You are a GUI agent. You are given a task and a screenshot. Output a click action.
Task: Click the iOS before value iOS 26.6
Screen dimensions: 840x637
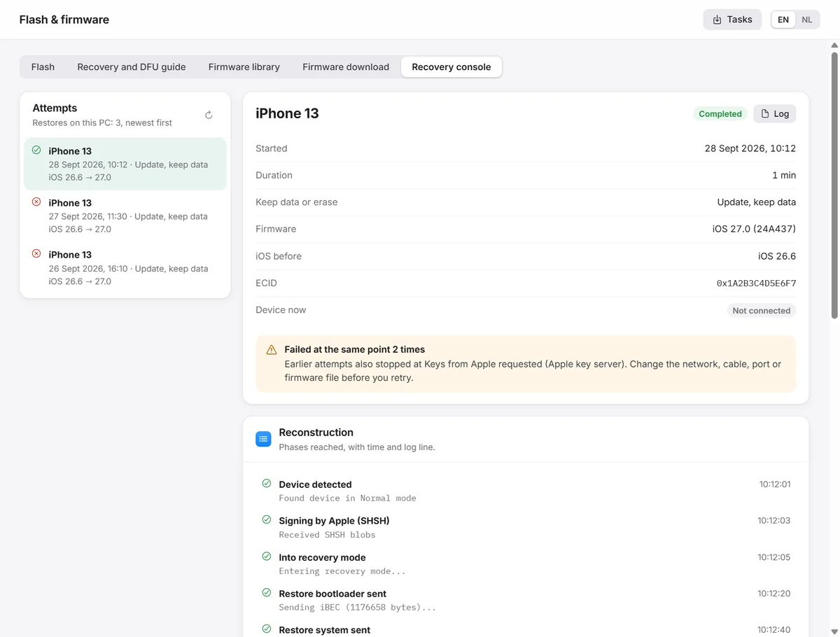777,256
